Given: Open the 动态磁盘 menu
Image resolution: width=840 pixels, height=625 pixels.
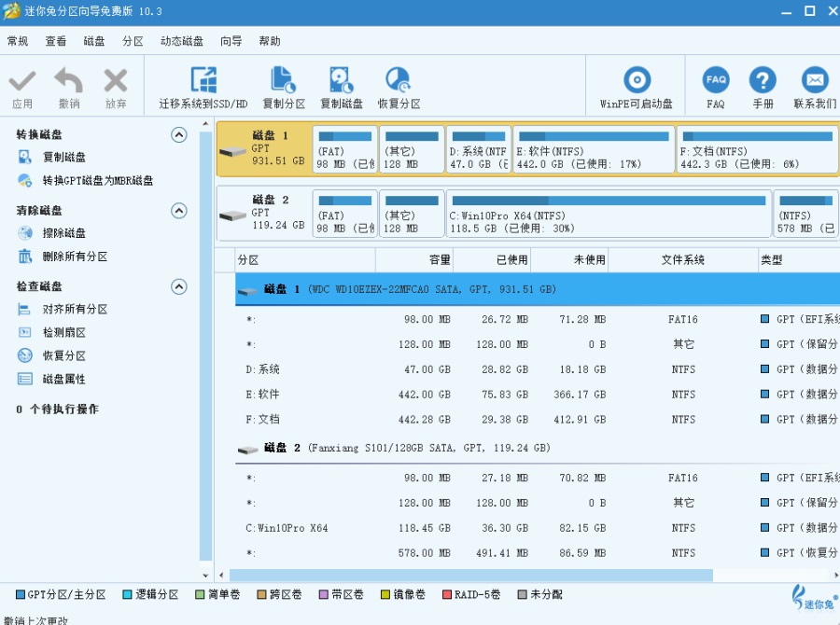Looking at the screenshot, I should (x=182, y=41).
